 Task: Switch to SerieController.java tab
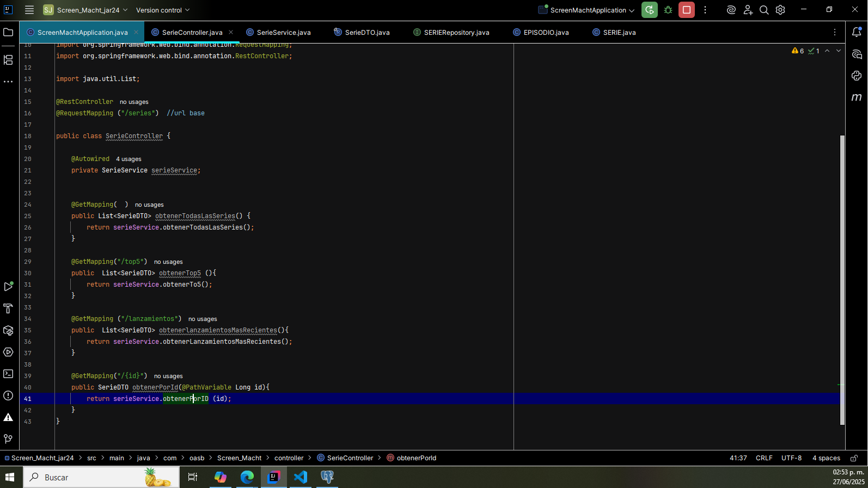192,33
